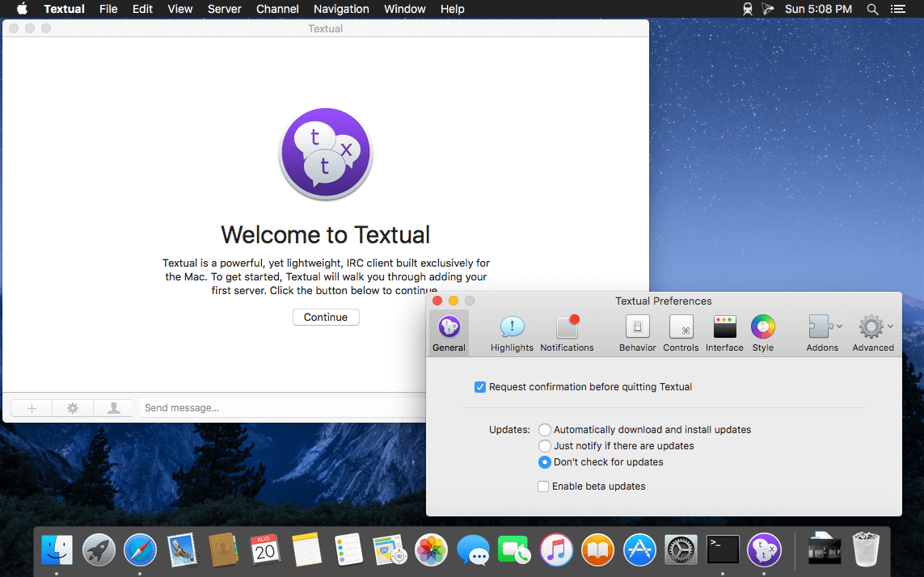The image size is (924, 577).
Task: Click Continue button in Textual window
Action: (326, 317)
